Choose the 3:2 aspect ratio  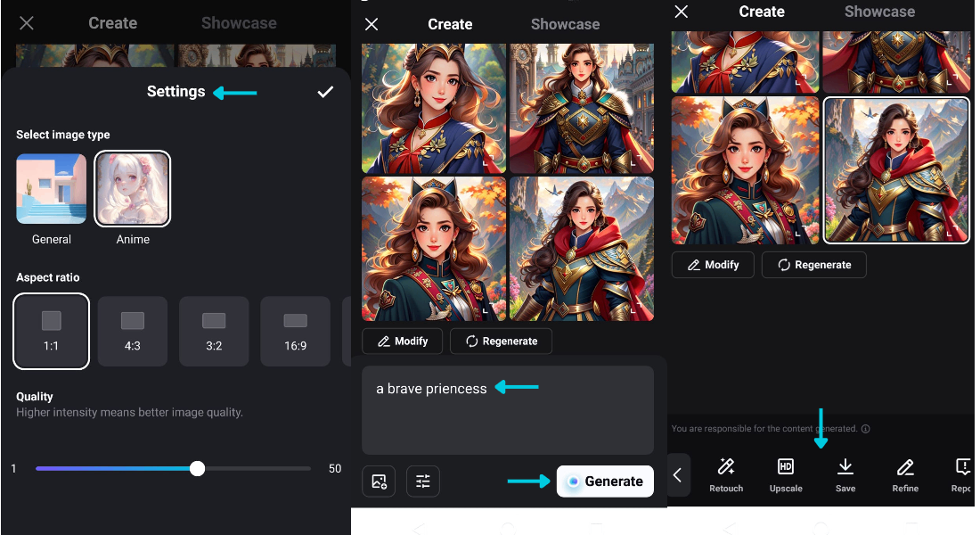tap(214, 331)
